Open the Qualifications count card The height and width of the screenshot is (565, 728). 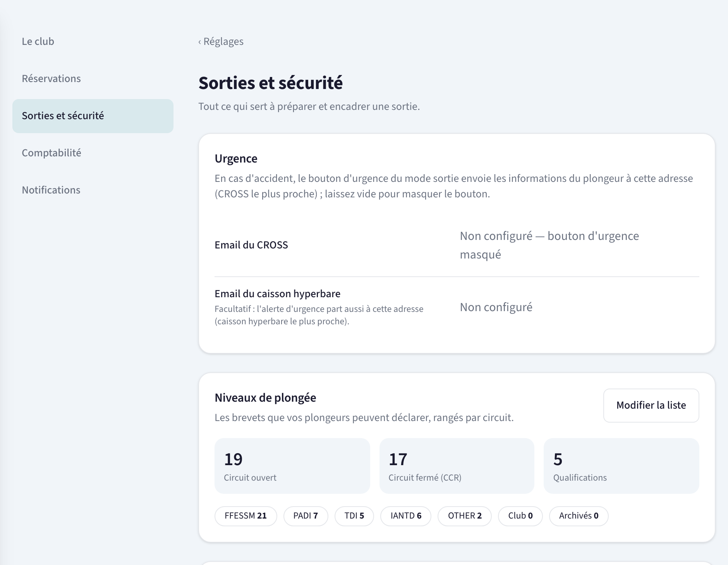pyautogui.click(x=621, y=466)
